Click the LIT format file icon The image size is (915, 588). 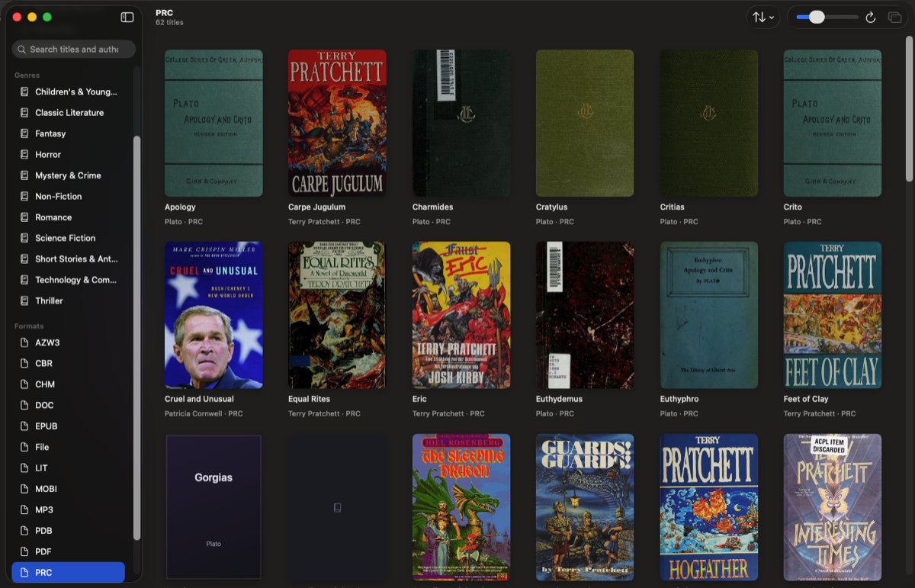(24, 468)
